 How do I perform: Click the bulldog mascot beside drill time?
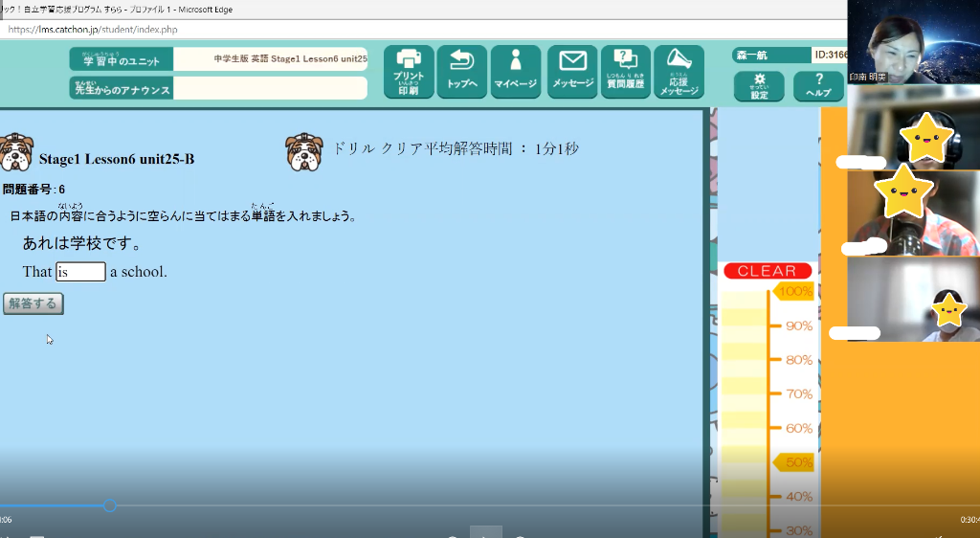click(x=303, y=152)
